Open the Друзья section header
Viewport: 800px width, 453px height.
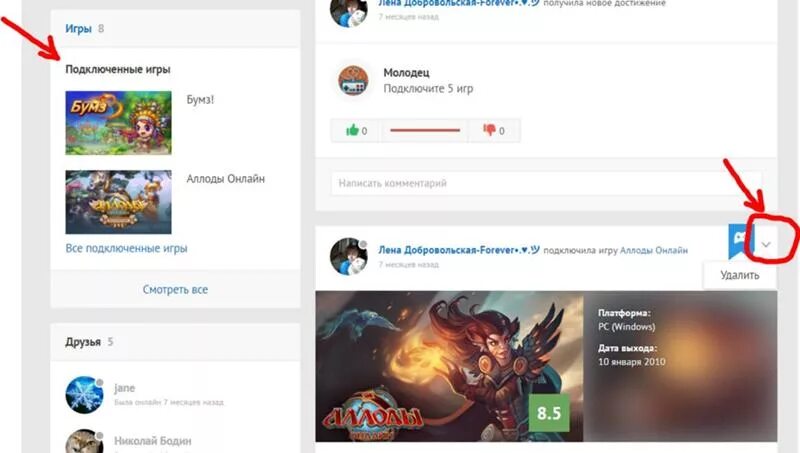pos(83,342)
